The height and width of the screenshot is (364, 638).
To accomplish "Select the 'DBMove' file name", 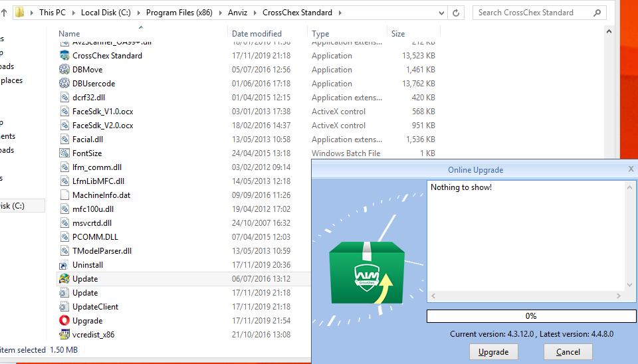I will pyautogui.click(x=88, y=70).
